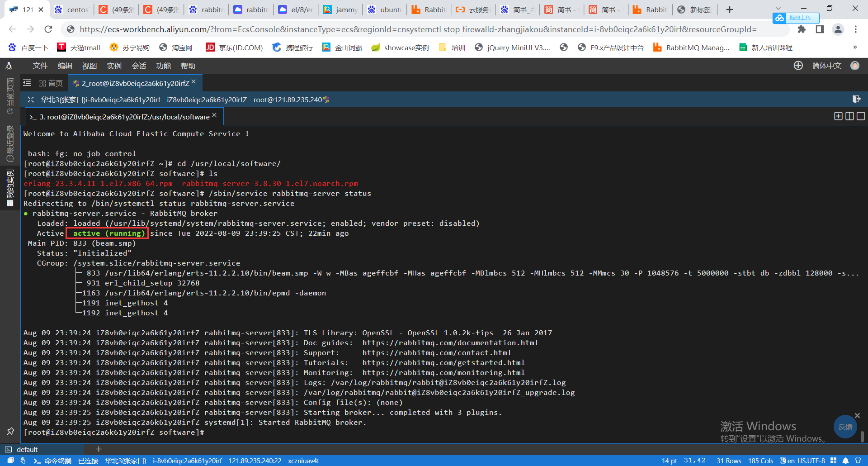
Task: Select the 2_root@iZ8vb0eiqc2a6k61y20irfZ tab
Action: (135, 83)
